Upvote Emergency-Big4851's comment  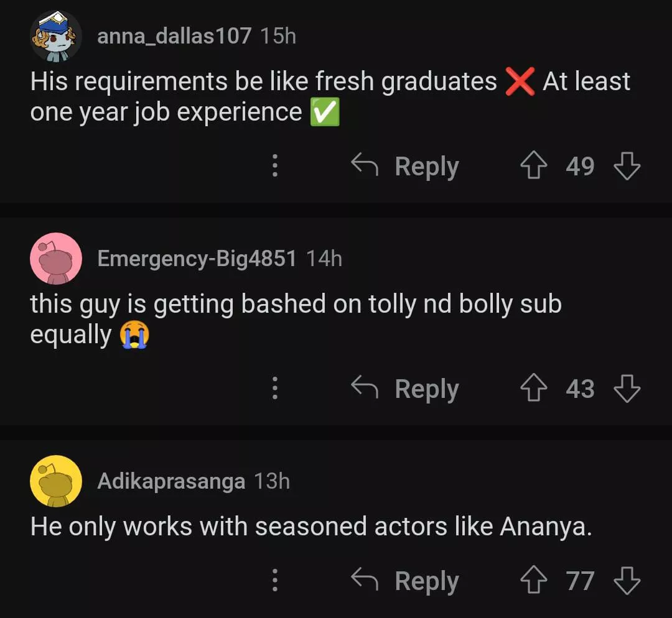[x=532, y=389]
